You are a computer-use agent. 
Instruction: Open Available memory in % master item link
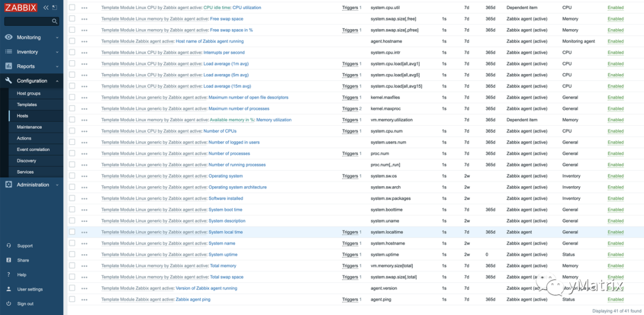coord(231,120)
